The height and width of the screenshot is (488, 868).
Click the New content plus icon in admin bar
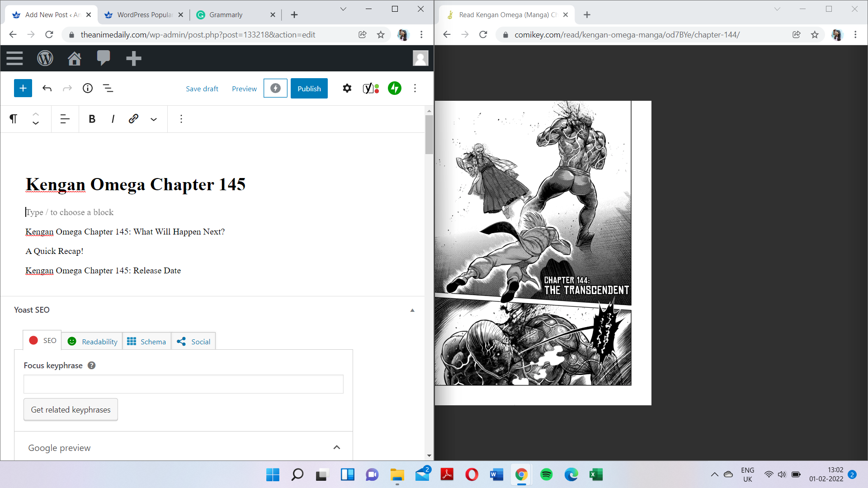click(133, 58)
